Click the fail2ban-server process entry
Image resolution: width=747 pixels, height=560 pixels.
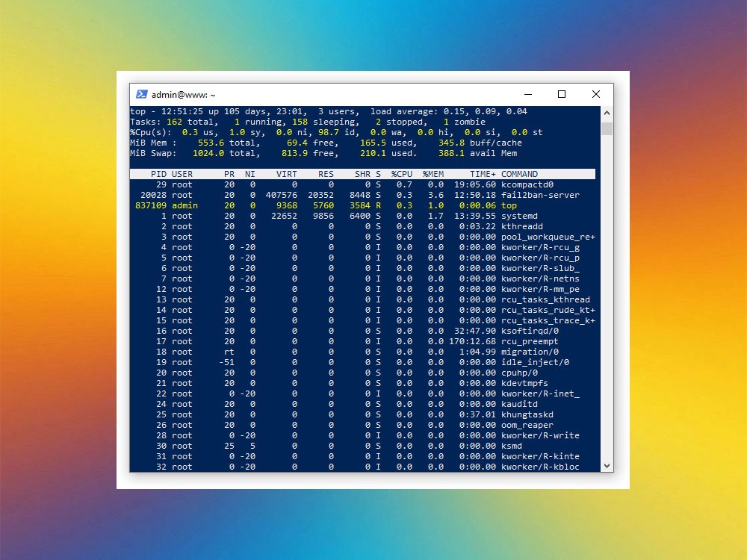(336, 195)
